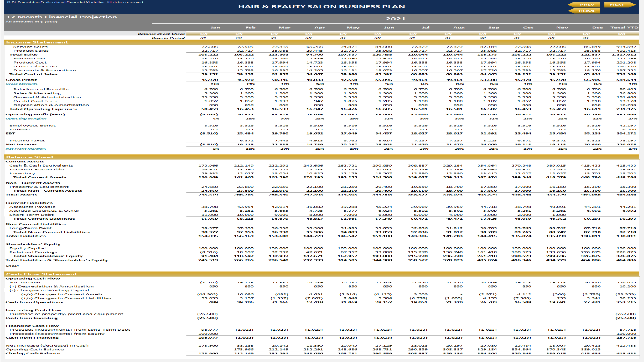This screenshot has width=644, height=362.
Task: Select the Short-Term Debt row label
Action: (31, 215)
